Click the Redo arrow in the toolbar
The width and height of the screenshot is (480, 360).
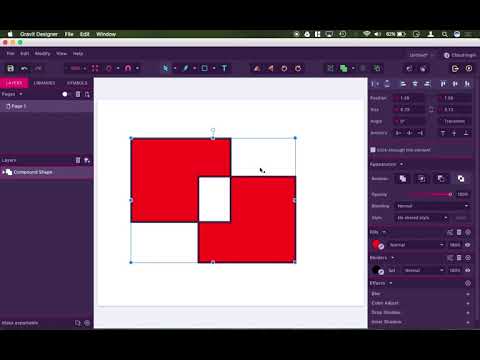pyautogui.click(x=38, y=68)
